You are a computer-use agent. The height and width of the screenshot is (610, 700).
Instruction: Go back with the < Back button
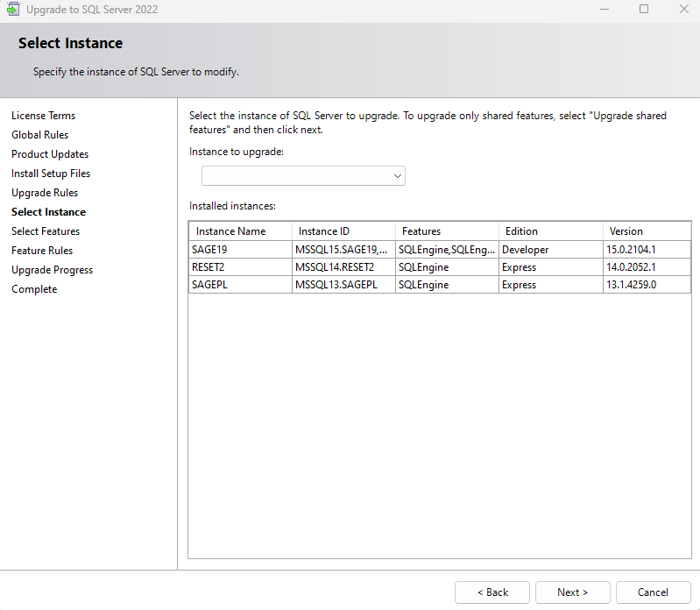coord(492,592)
